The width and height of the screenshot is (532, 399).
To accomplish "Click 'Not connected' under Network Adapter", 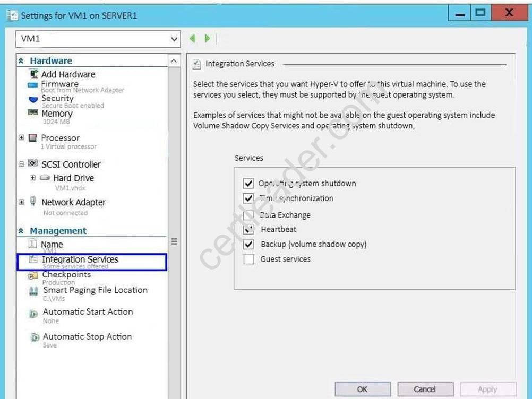I will click(65, 213).
